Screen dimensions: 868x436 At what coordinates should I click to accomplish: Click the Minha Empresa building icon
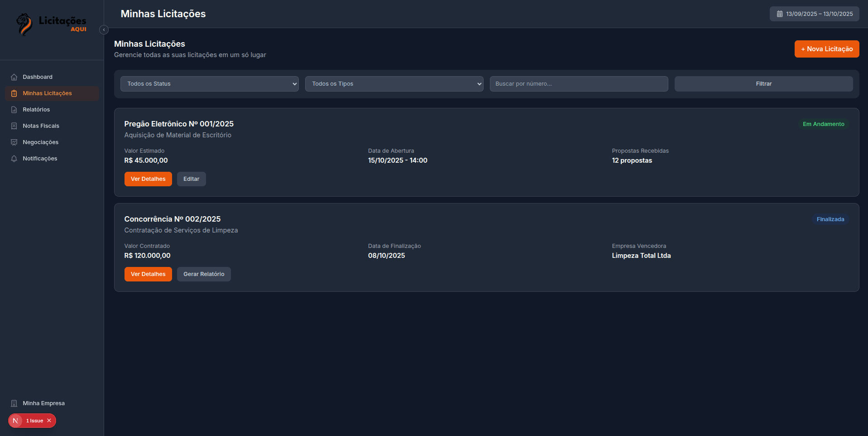click(x=14, y=403)
